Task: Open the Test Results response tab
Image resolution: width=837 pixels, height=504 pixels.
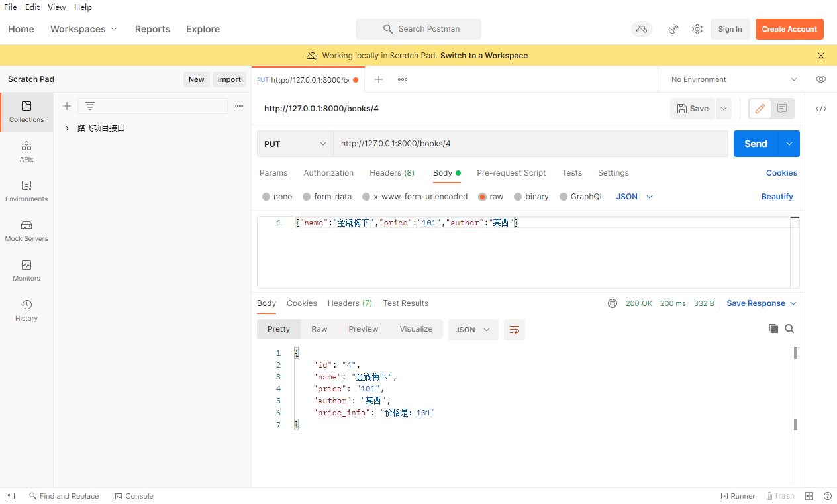Action: tap(405, 303)
